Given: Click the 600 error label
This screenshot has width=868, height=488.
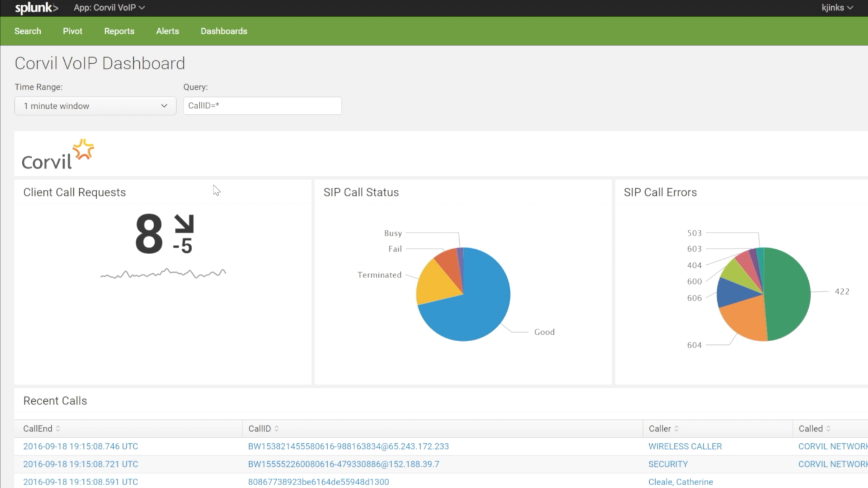Looking at the screenshot, I should point(694,281).
